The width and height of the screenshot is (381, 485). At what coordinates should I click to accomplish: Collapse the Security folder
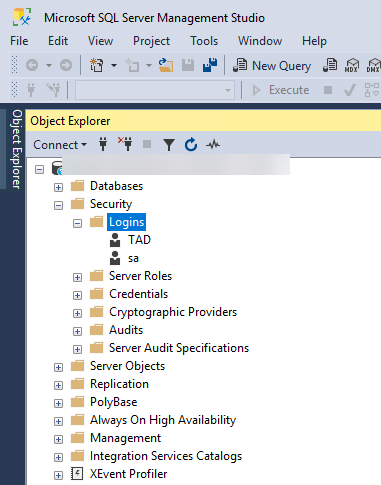tap(58, 205)
